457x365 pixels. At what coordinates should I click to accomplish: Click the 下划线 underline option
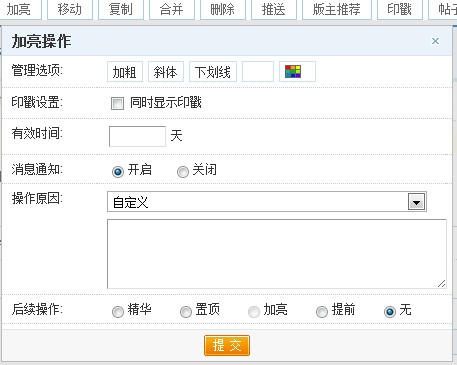[213, 72]
